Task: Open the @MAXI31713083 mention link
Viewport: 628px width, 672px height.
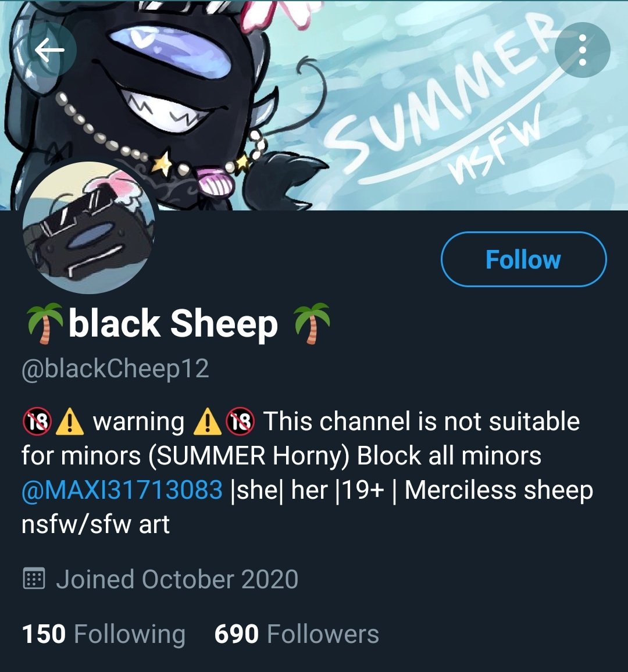Action: point(122,489)
